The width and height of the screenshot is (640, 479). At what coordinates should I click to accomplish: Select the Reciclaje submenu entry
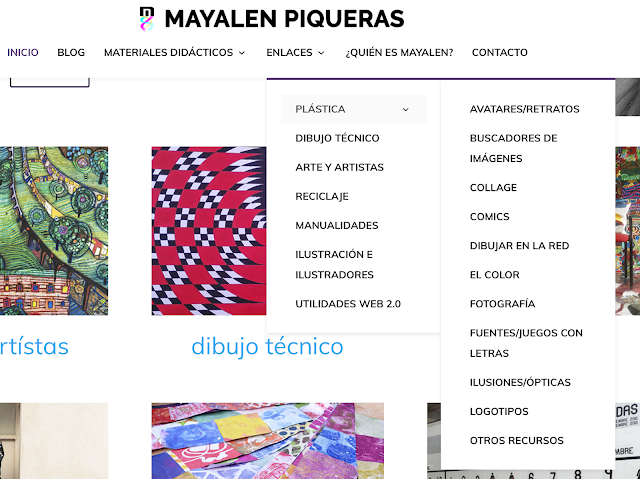point(322,196)
